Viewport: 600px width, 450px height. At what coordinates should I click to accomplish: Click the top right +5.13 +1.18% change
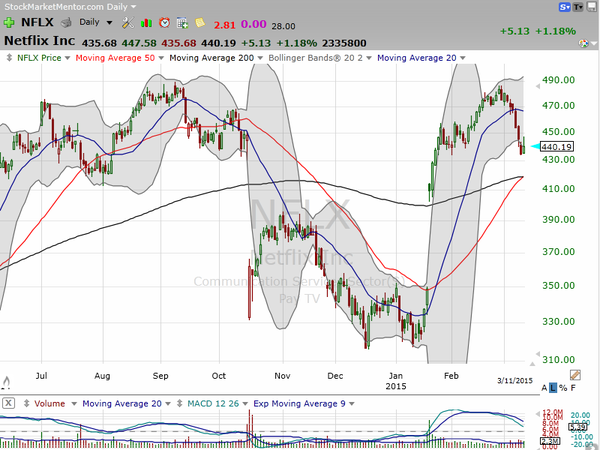538,31
